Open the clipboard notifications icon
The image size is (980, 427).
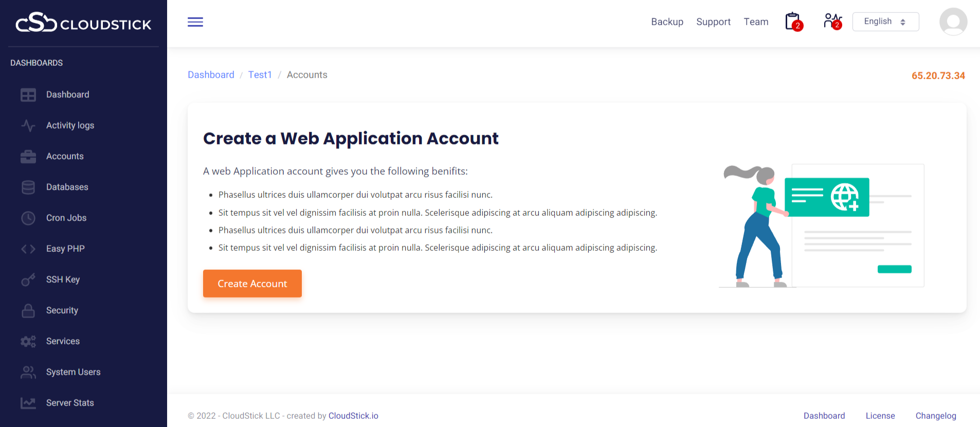pyautogui.click(x=793, y=22)
